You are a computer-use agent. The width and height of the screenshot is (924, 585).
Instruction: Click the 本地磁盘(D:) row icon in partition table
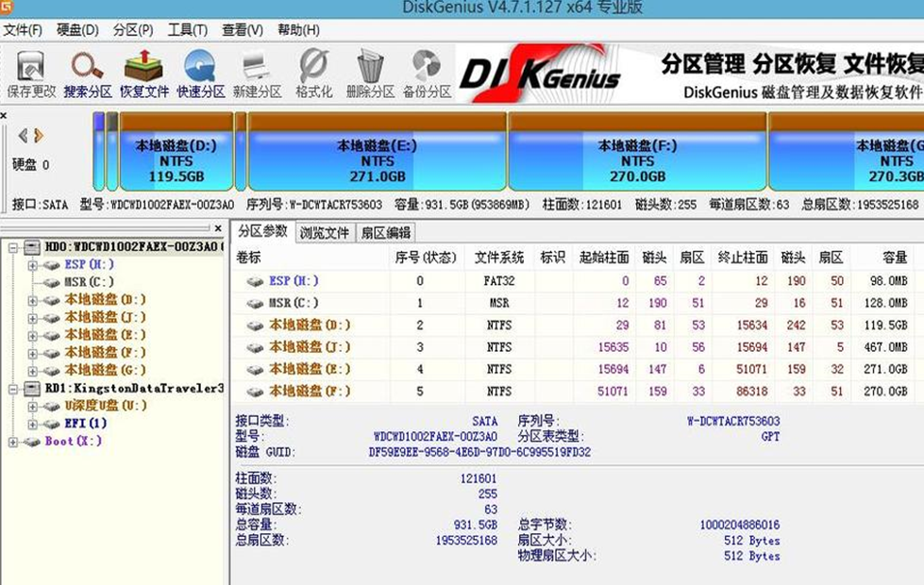click(255, 326)
